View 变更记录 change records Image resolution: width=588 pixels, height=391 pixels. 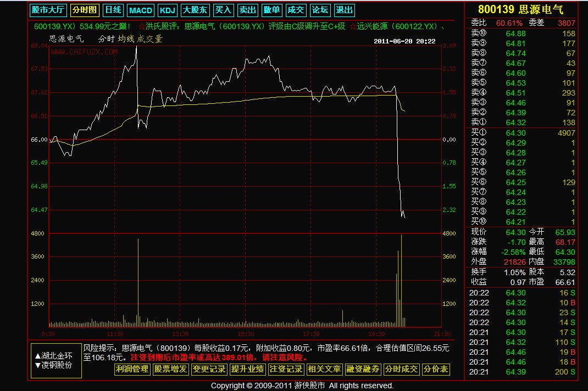pos(209,369)
